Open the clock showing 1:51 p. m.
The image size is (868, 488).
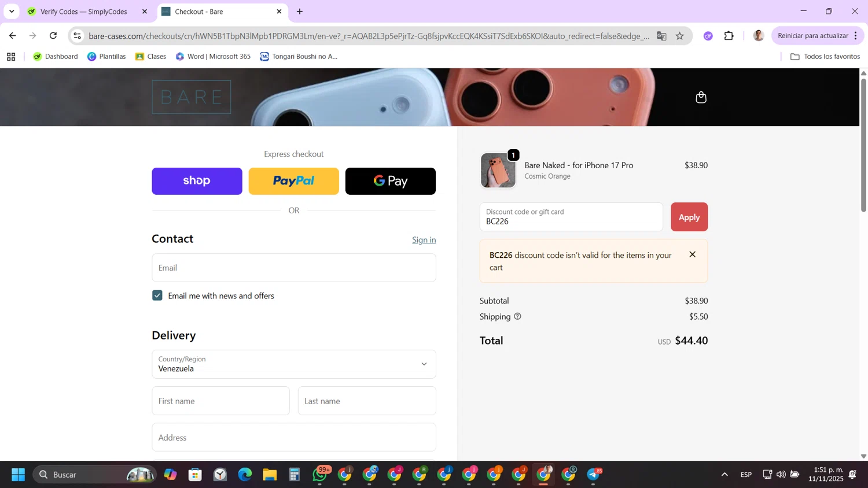point(826,475)
